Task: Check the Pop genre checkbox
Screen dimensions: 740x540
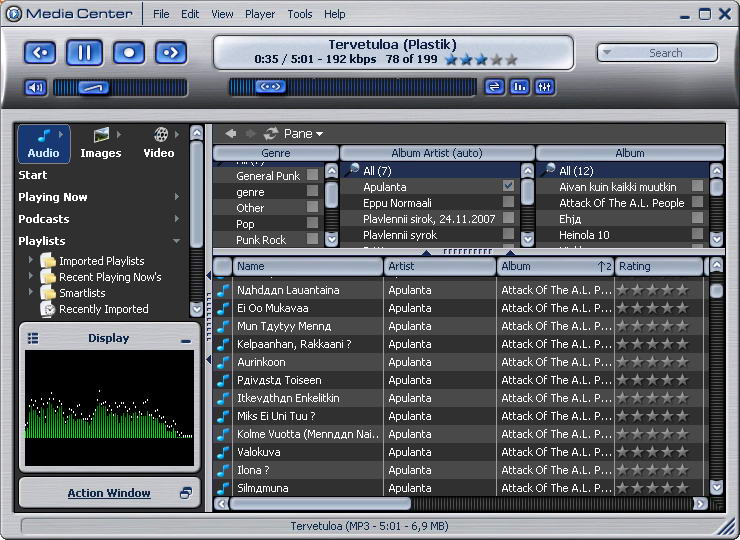Action: coord(312,223)
